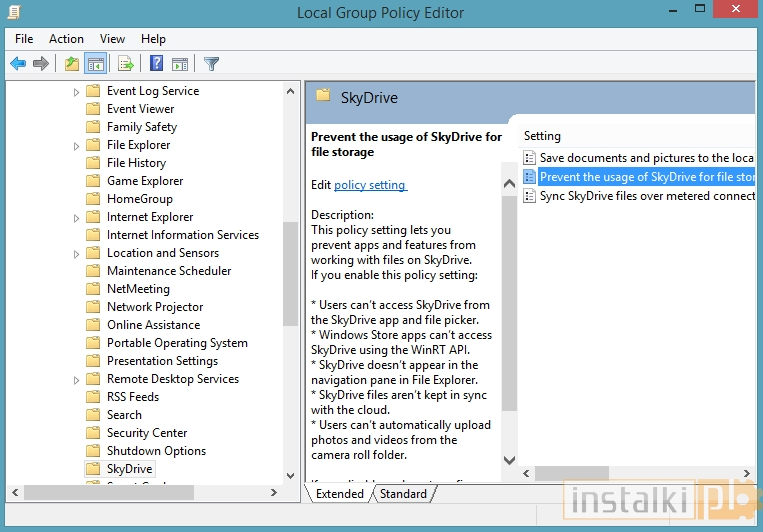Screen dimensions: 763x532
Task: Click the Filter funnel toolbar icon
Action: pos(211,64)
